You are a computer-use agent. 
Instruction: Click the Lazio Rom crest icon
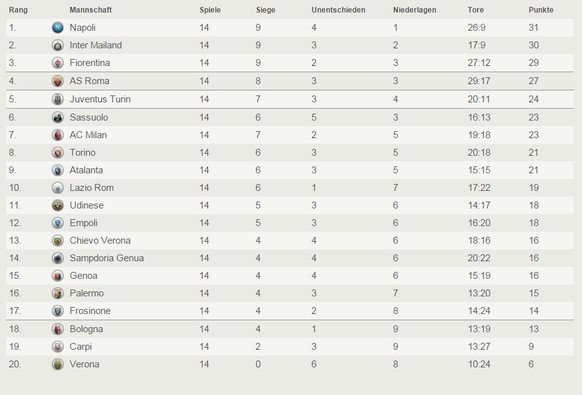[58, 188]
